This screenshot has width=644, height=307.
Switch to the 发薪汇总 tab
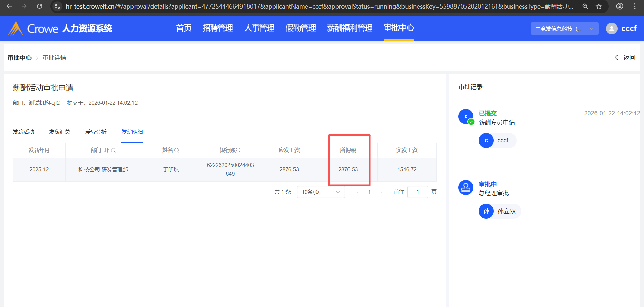click(59, 132)
